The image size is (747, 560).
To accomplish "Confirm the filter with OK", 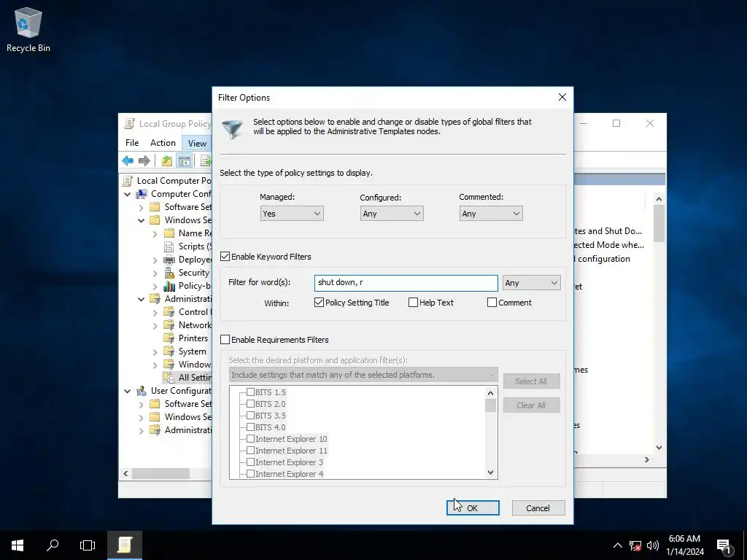I will coord(473,508).
